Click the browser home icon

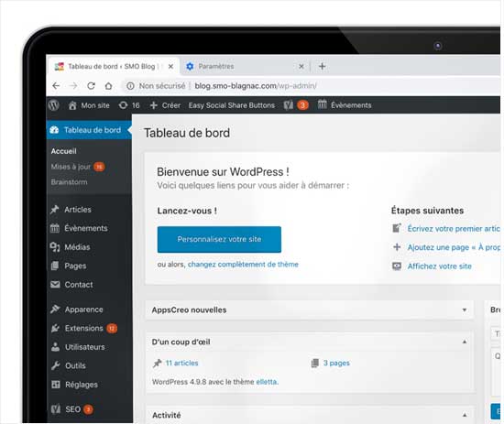point(109,86)
